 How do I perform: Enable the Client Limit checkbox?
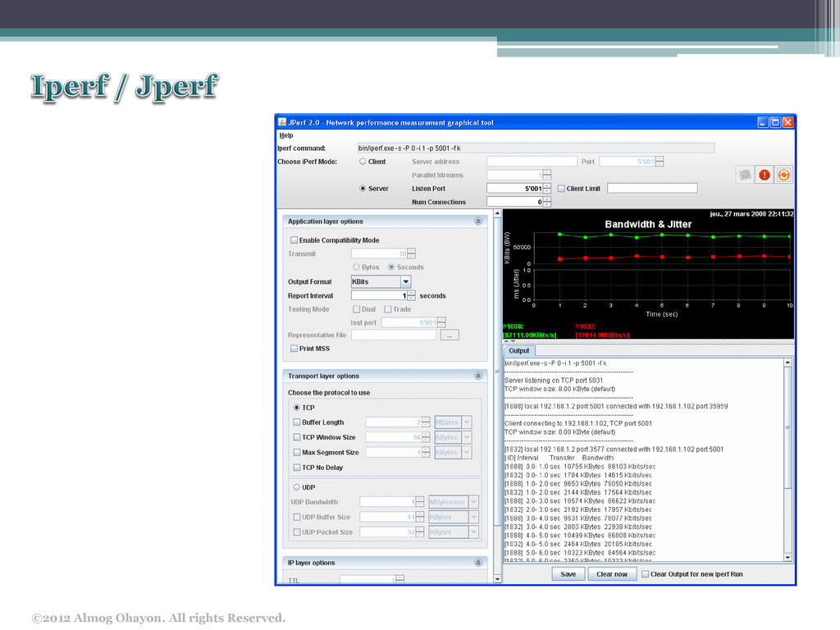tap(561, 189)
